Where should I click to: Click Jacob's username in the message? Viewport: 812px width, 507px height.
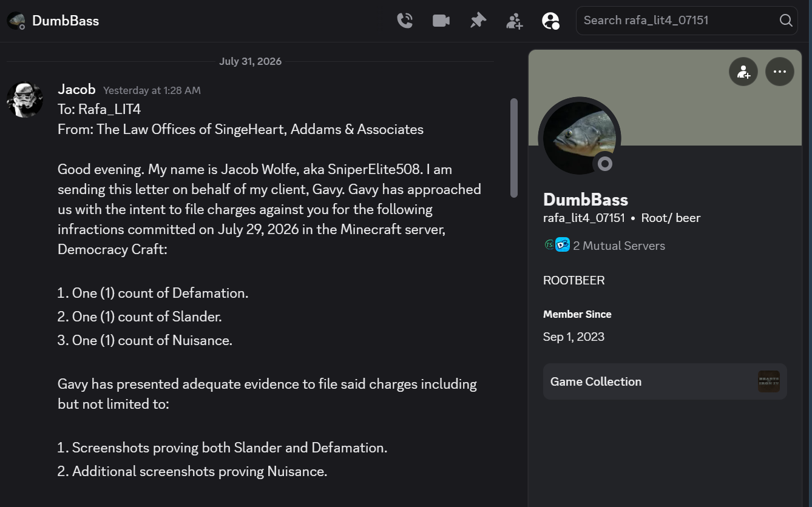(76, 89)
